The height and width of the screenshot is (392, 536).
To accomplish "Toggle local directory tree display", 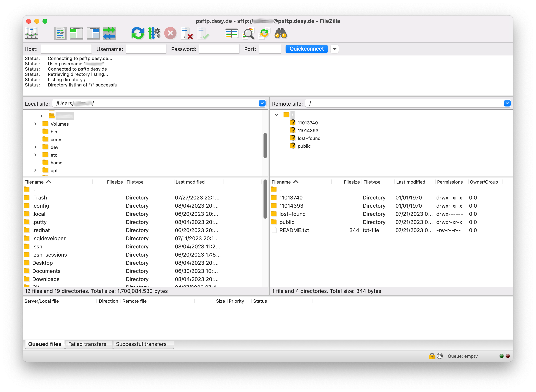I will (x=77, y=33).
